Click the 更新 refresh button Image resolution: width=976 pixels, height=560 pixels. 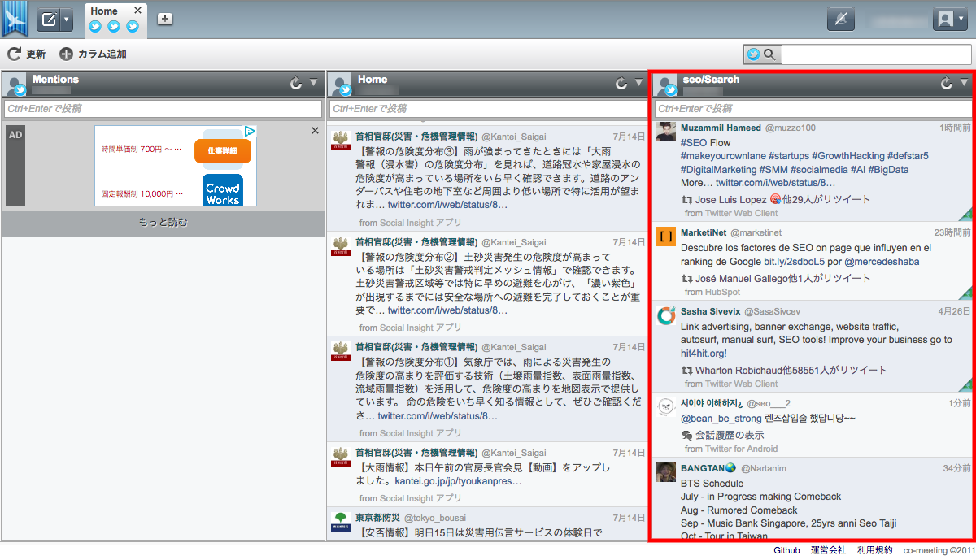point(27,54)
